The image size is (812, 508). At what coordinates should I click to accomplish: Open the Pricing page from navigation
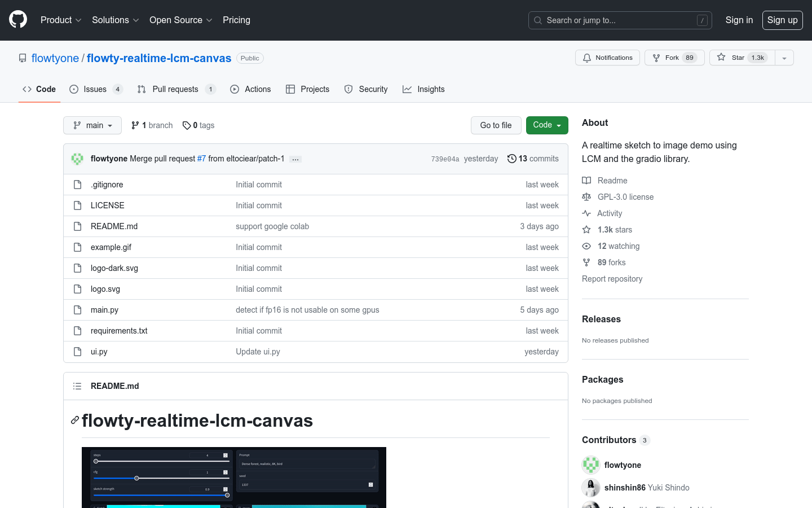(236, 20)
